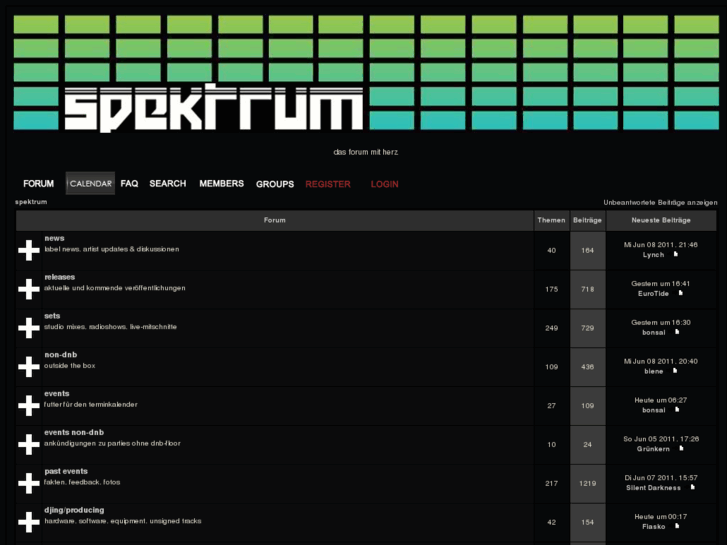Open biene's user profile link
Screen dimensions: 727x545
point(653,371)
